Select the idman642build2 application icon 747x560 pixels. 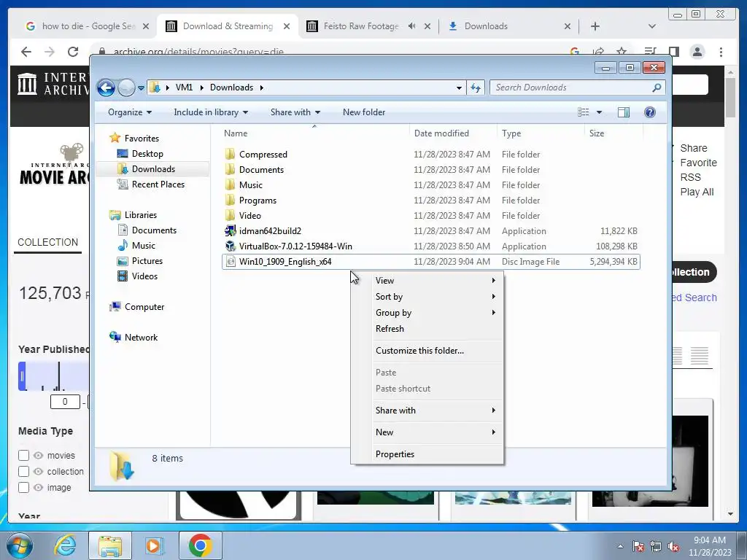[230, 231]
